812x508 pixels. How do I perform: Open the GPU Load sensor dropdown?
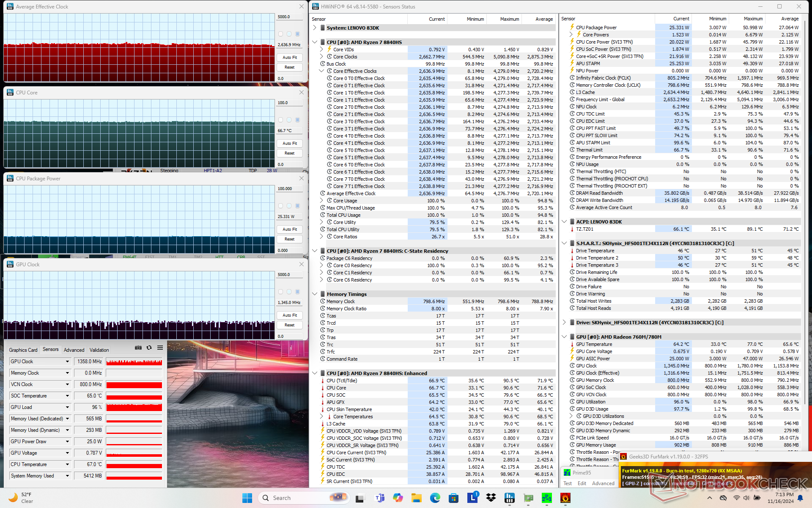[x=67, y=407]
